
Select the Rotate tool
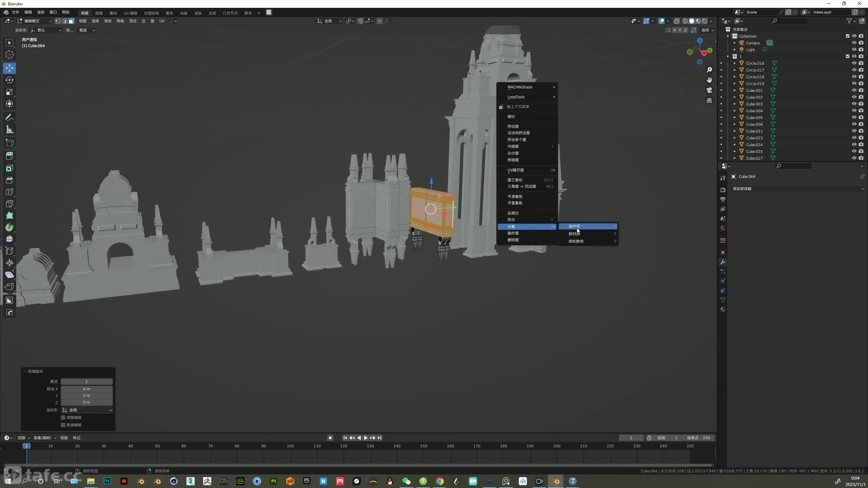point(9,80)
